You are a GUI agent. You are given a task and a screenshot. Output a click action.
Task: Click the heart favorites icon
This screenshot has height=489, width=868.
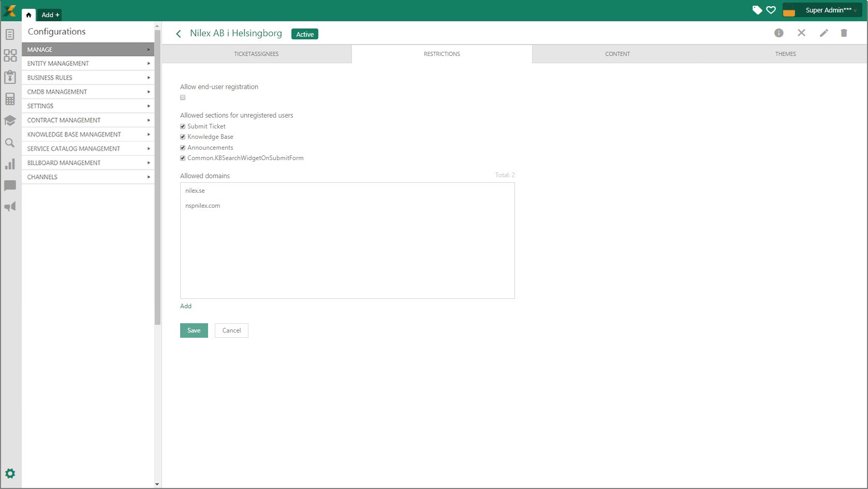[x=771, y=10]
